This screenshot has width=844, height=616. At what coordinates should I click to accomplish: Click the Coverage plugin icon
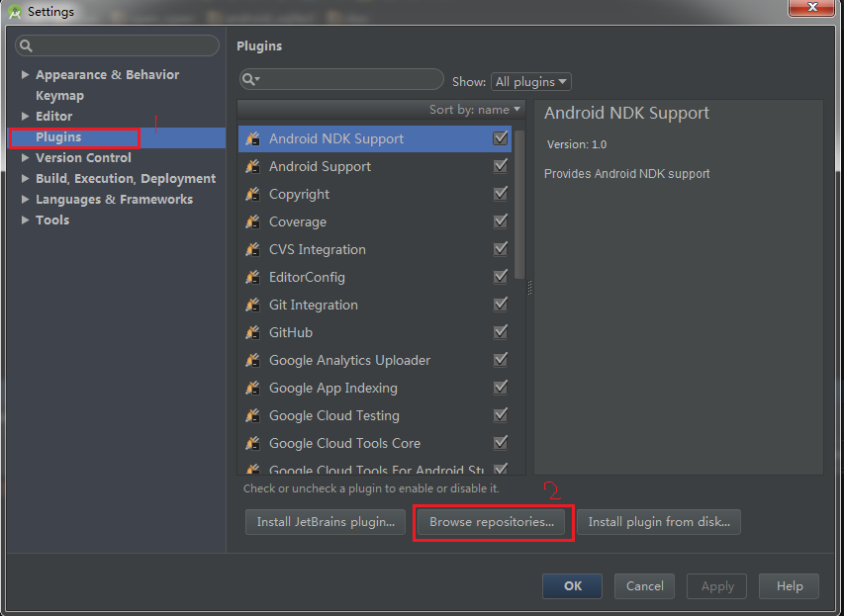tap(252, 221)
